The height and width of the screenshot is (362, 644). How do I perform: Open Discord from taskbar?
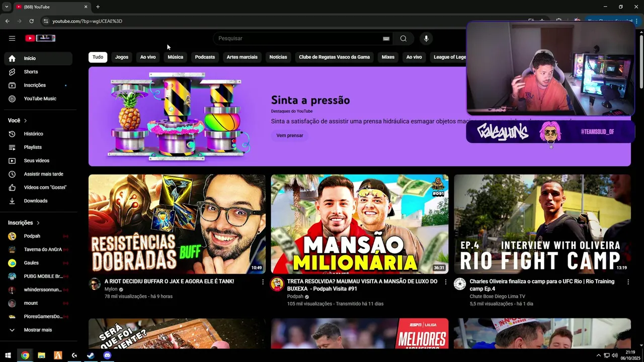tap(107, 355)
